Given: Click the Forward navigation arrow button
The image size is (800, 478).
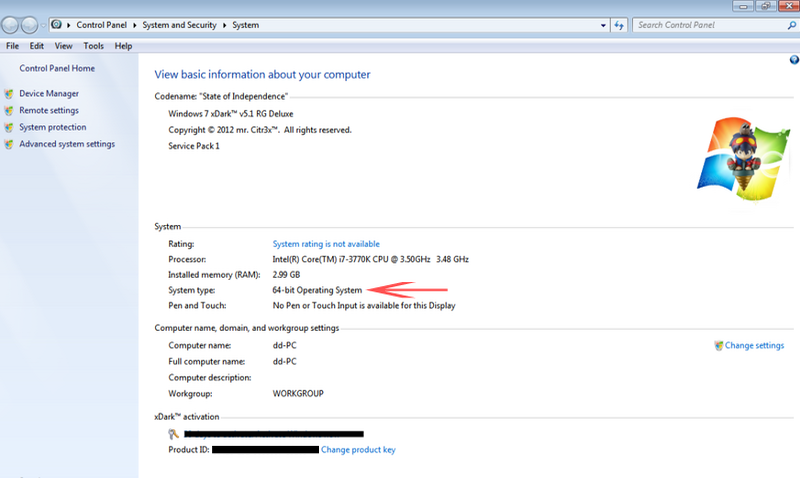Looking at the screenshot, I should (29, 24).
